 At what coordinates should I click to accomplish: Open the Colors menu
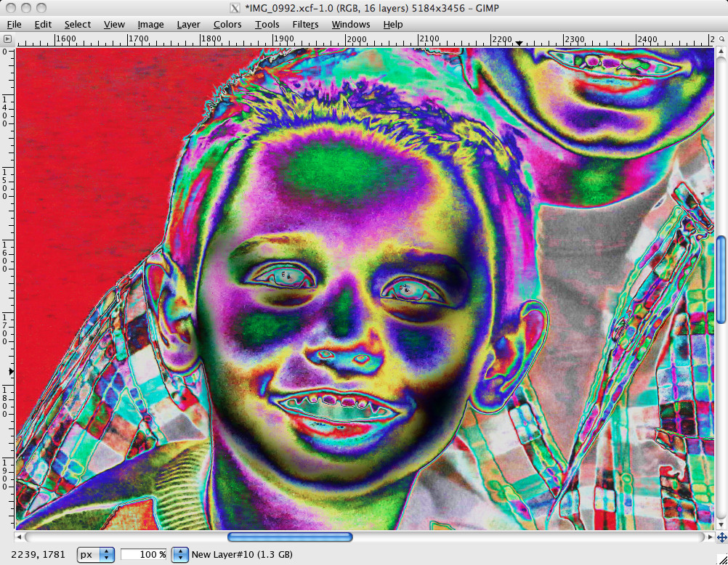coord(227,24)
